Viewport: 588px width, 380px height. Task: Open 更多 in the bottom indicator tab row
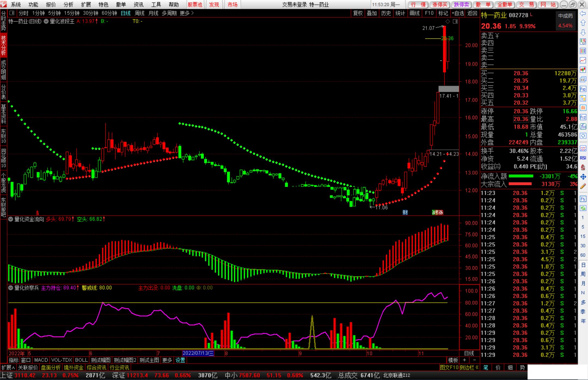167,360
